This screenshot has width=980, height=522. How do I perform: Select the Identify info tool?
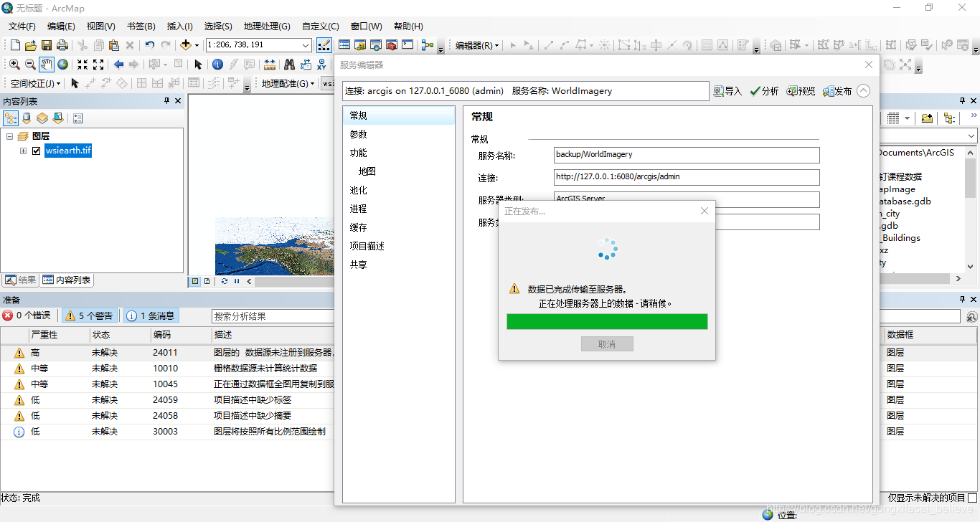(x=217, y=65)
